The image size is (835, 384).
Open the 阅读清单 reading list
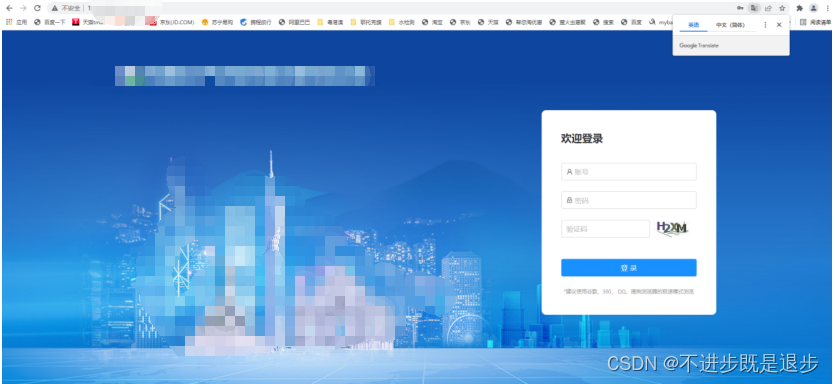tap(815, 22)
